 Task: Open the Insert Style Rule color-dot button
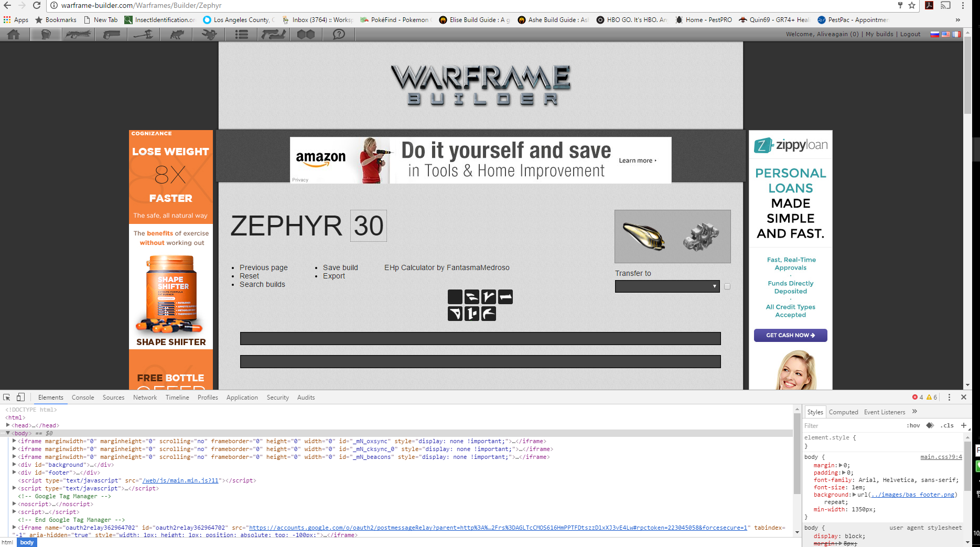point(930,425)
